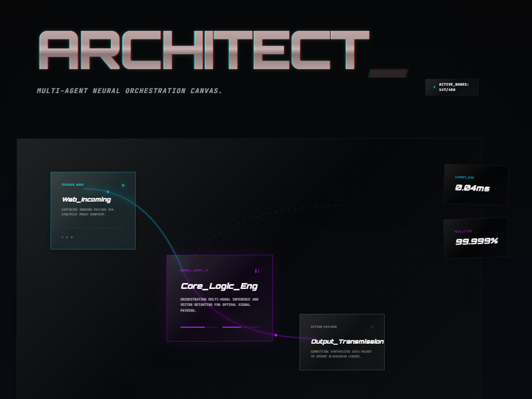The height and width of the screenshot is (399, 532).
Task: Click the ARCHITECT heading logo
Action: coord(204,50)
